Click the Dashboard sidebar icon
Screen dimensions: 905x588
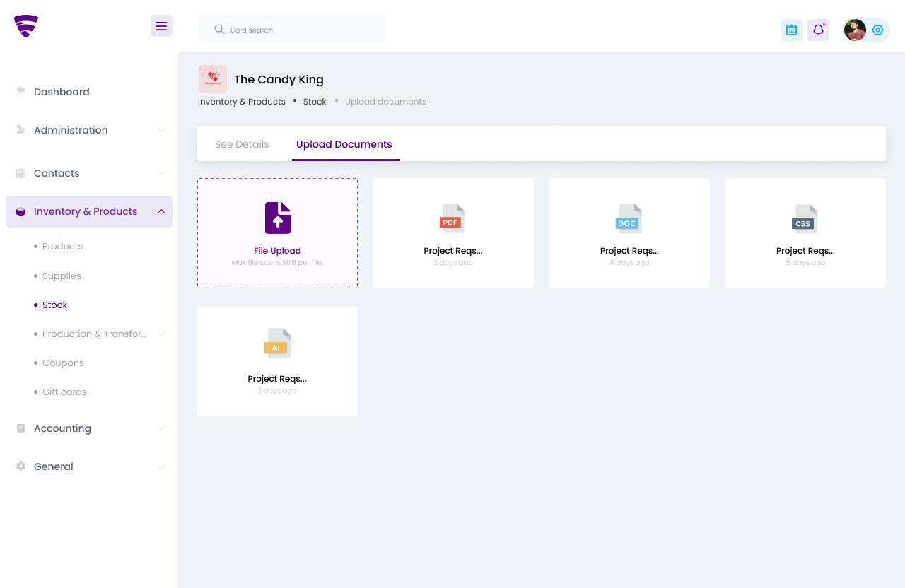pos(21,92)
